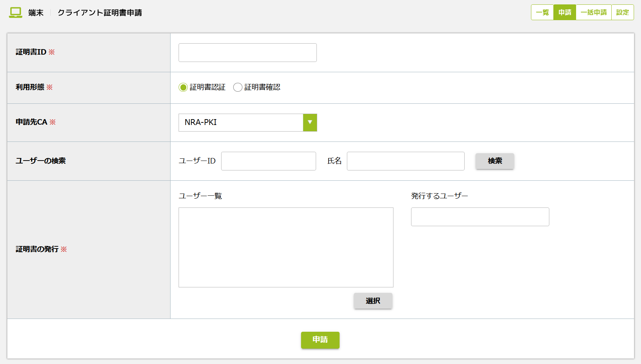641x364 pixels.
Task: Click the クライアント証明書申請 title text
Action: pos(100,13)
